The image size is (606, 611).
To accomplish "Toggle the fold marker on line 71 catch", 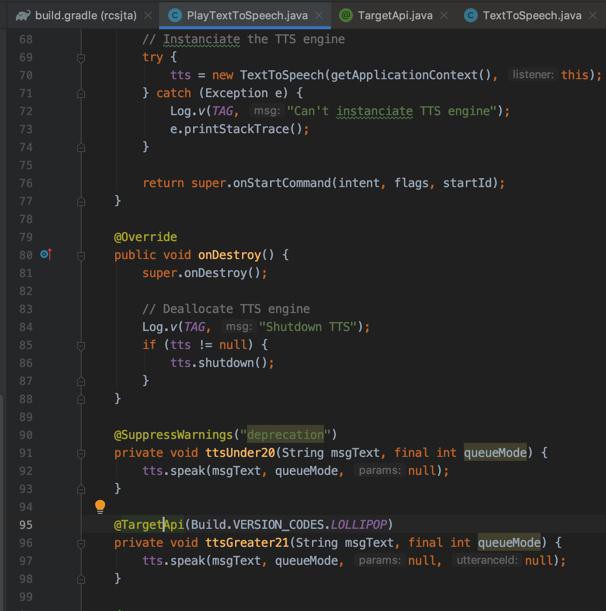I will 81,94.
